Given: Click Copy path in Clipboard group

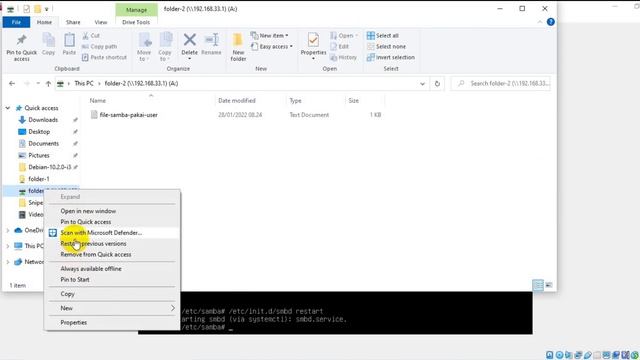Looking at the screenshot, I should [100, 47].
